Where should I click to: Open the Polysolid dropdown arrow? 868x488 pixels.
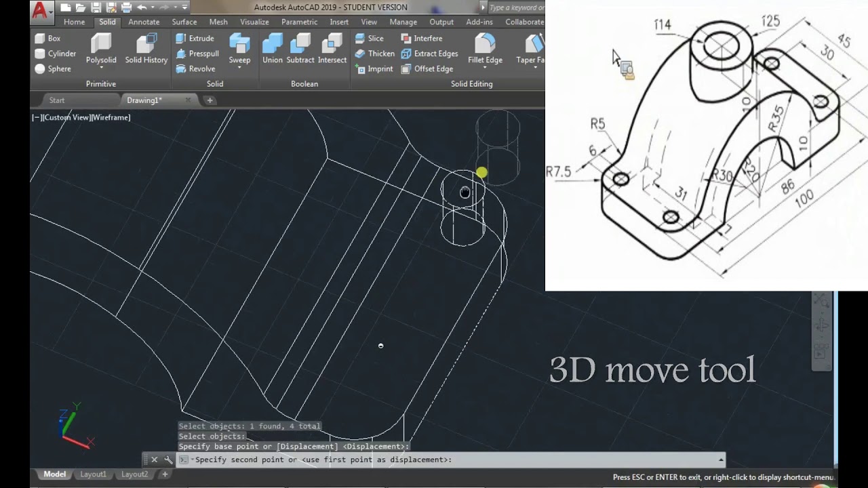101,68
